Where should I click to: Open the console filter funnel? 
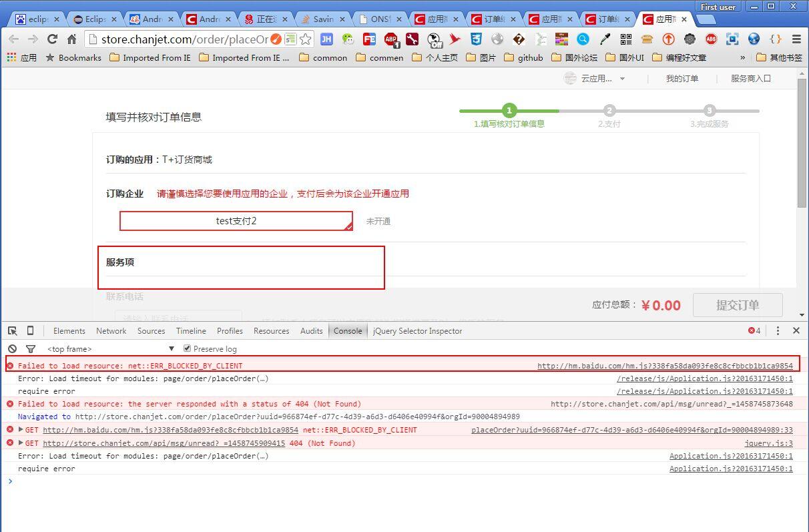point(30,348)
